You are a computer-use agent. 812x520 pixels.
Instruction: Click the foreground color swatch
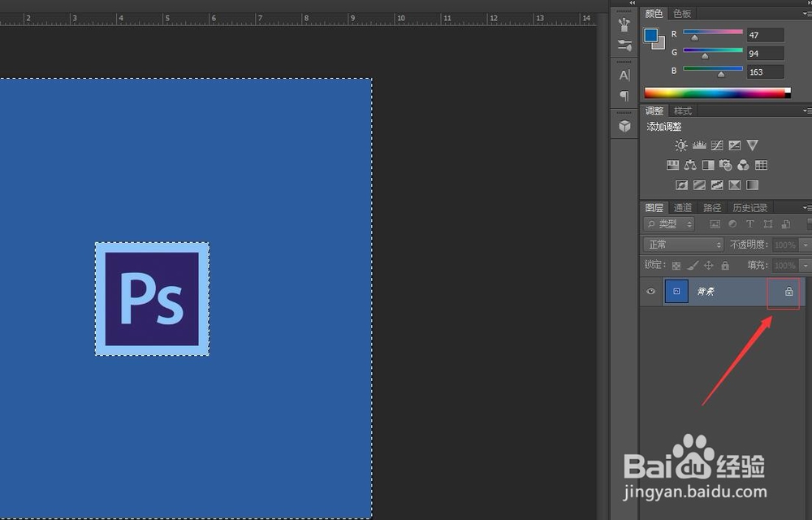[650, 35]
